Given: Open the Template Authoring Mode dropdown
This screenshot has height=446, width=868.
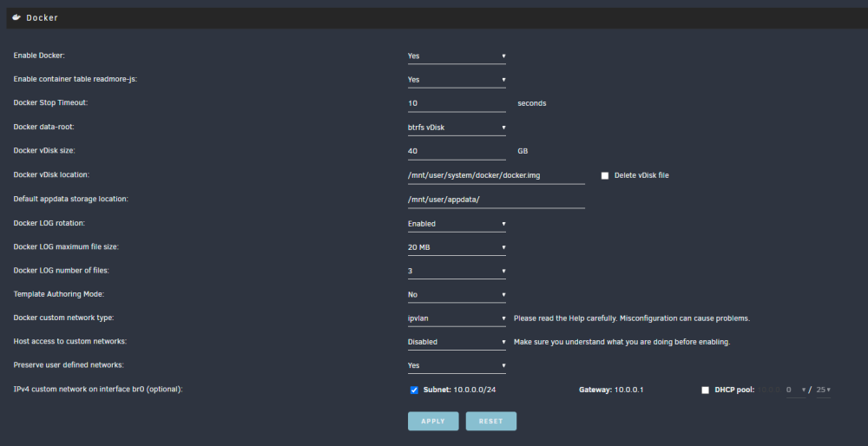Looking at the screenshot, I should pyautogui.click(x=457, y=296).
